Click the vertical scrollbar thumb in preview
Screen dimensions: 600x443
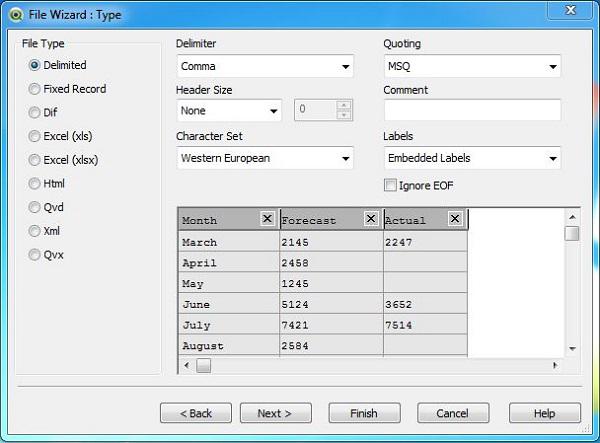point(572,233)
